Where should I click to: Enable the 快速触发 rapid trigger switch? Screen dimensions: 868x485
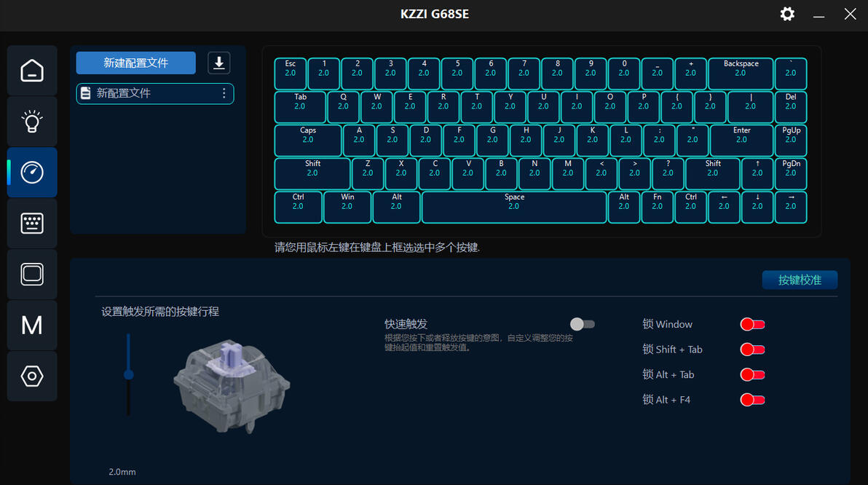583,324
